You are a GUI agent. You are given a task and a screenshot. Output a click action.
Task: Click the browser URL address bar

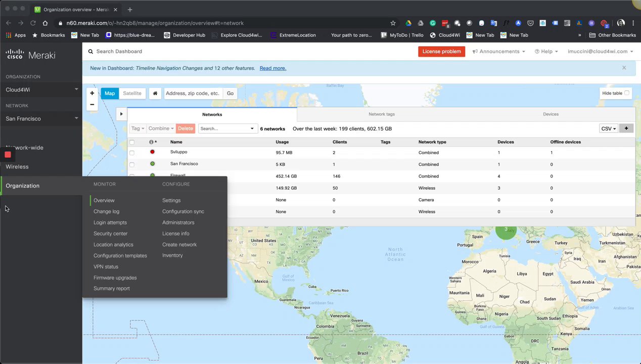222,23
